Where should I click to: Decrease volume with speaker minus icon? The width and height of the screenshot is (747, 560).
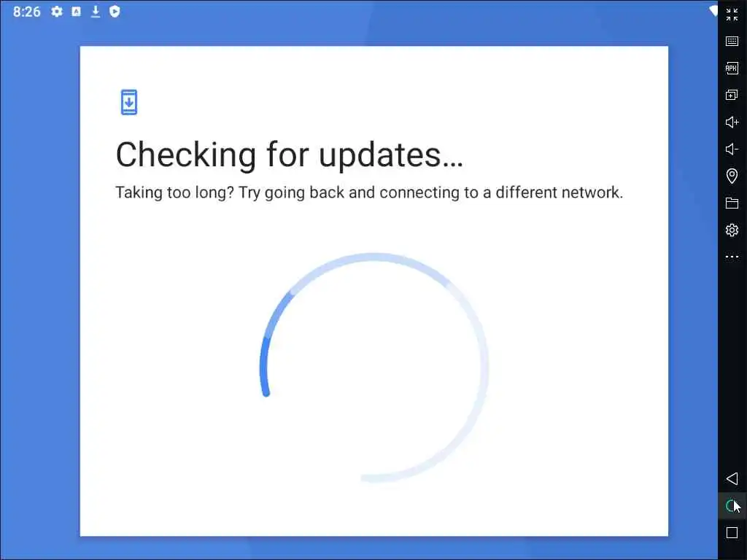pyautogui.click(x=732, y=149)
